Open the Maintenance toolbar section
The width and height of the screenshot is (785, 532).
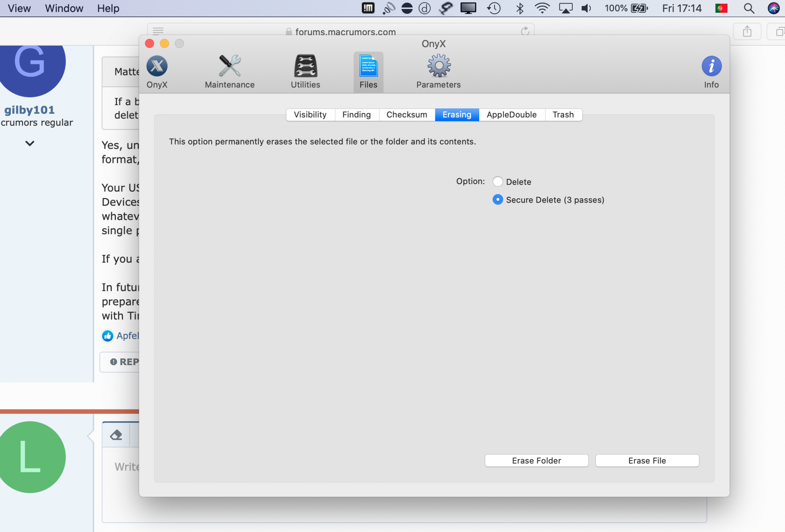click(x=230, y=72)
